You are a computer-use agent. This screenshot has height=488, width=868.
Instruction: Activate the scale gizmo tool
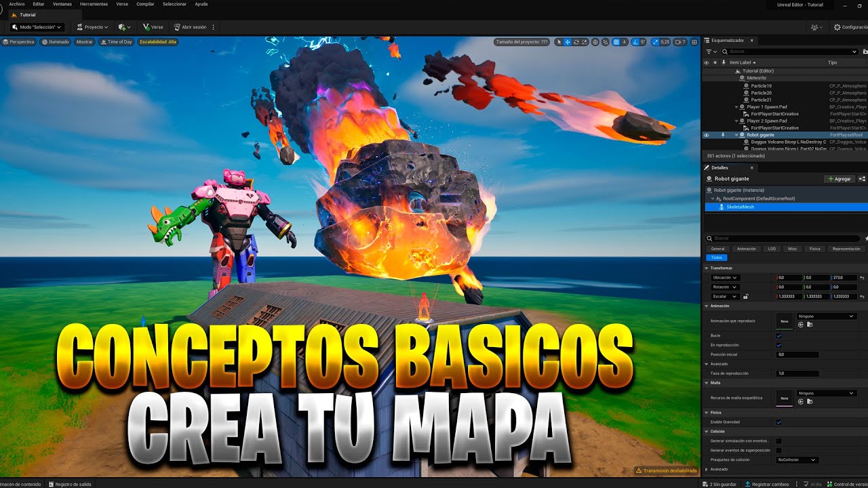click(584, 42)
